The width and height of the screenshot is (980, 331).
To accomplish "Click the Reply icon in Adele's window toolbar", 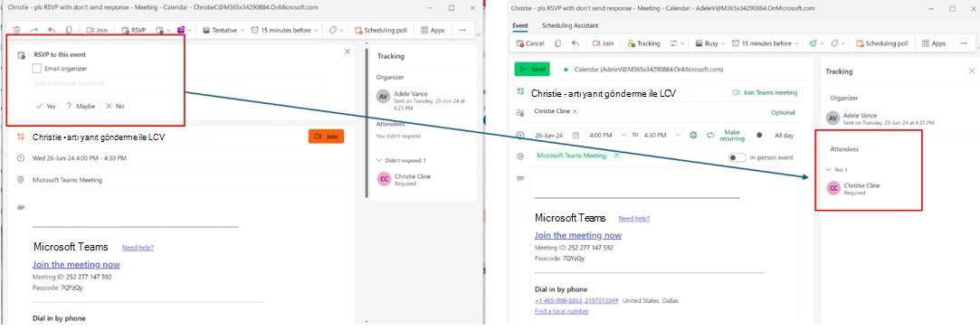I will pyautogui.click(x=575, y=43).
